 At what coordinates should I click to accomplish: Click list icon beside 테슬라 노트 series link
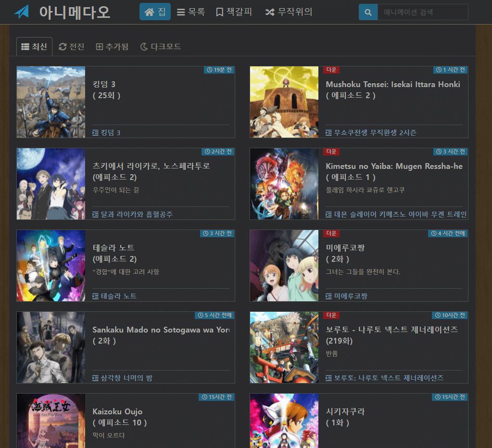[95, 296]
